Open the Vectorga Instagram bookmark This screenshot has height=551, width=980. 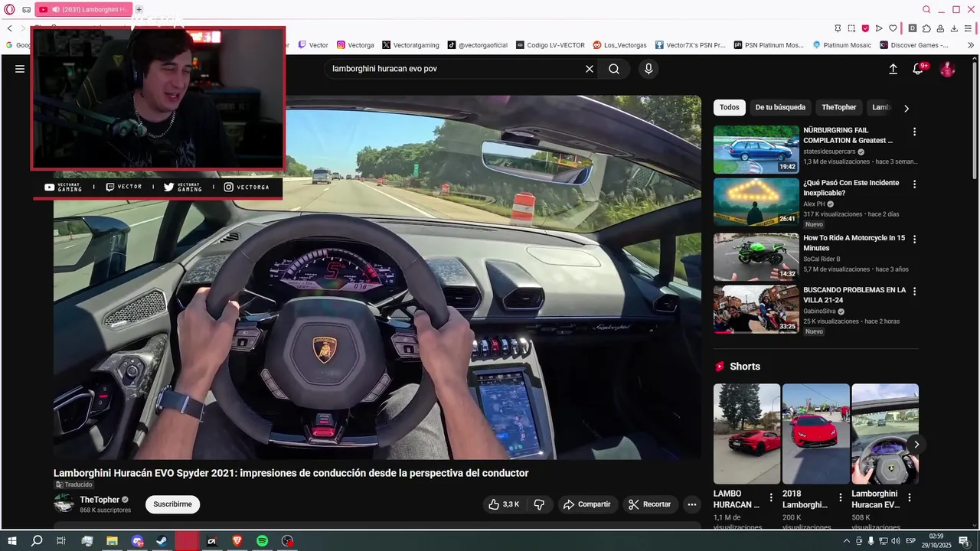click(355, 45)
